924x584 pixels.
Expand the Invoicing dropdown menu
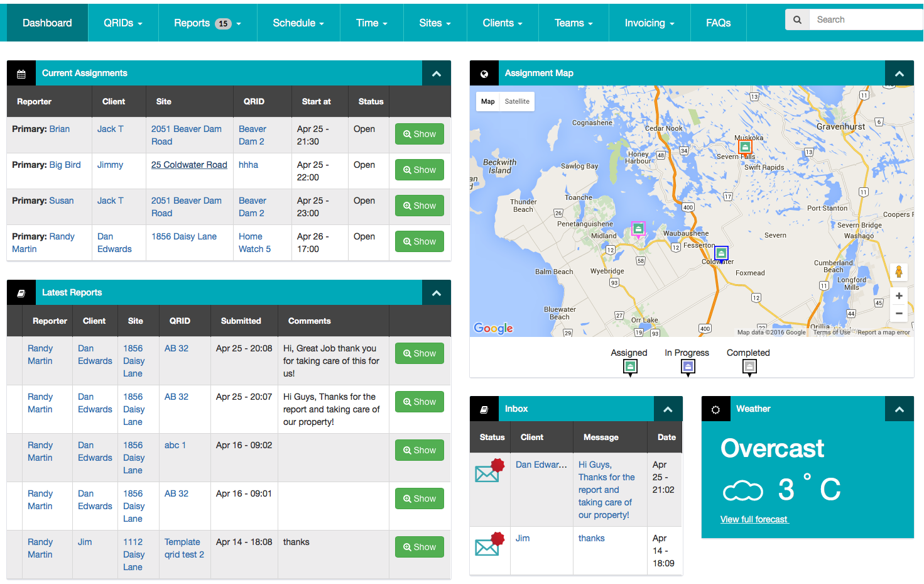(x=649, y=23)
